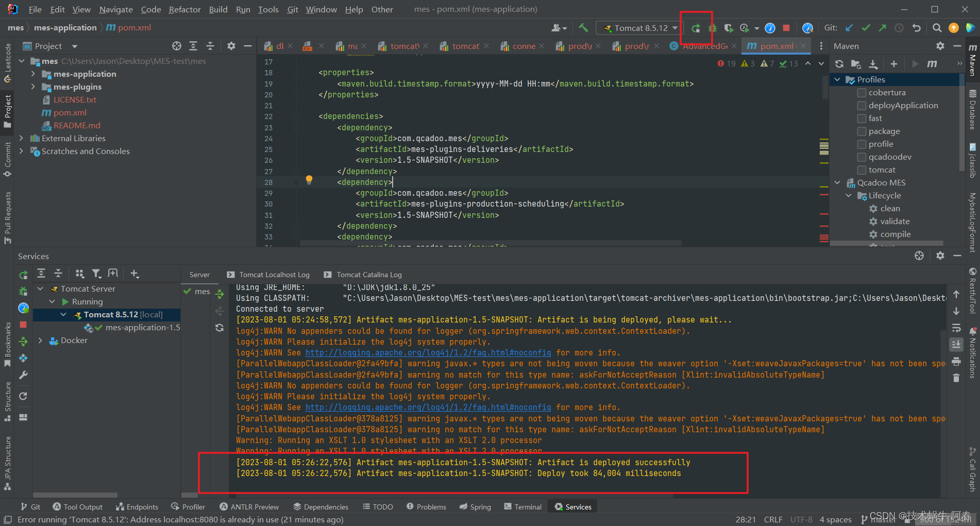
Task: Click the 19 errors inspection indicator
Action: pyautogui.click(x=726, y=63)
